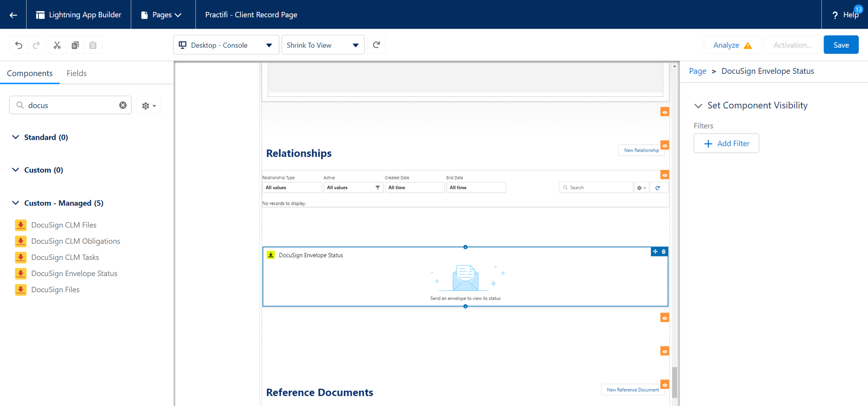Click the New Relationship button
868x406 pixels.
(x=641, y=150)
